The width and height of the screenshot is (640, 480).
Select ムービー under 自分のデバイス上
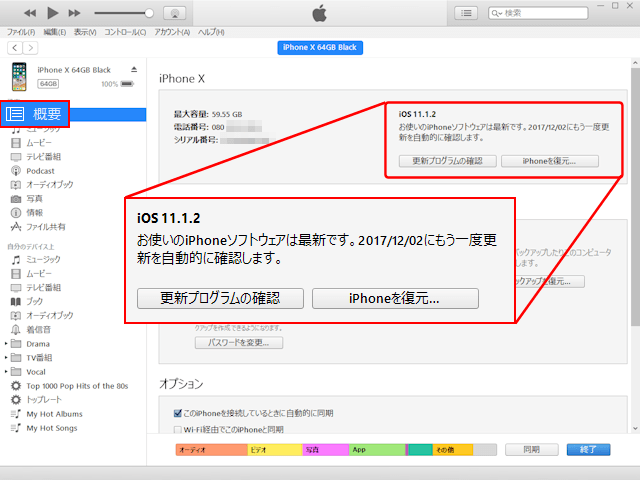point(39,273)
